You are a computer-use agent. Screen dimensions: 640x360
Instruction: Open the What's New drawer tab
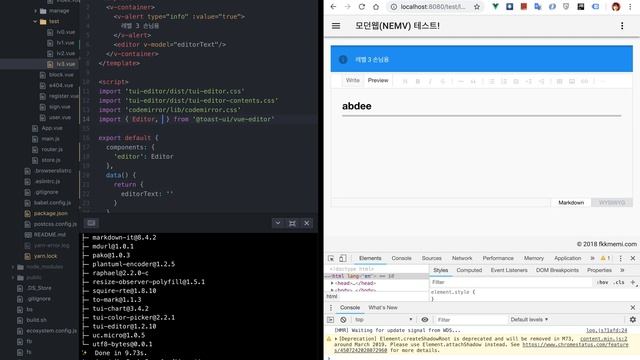tap(382, 308)
